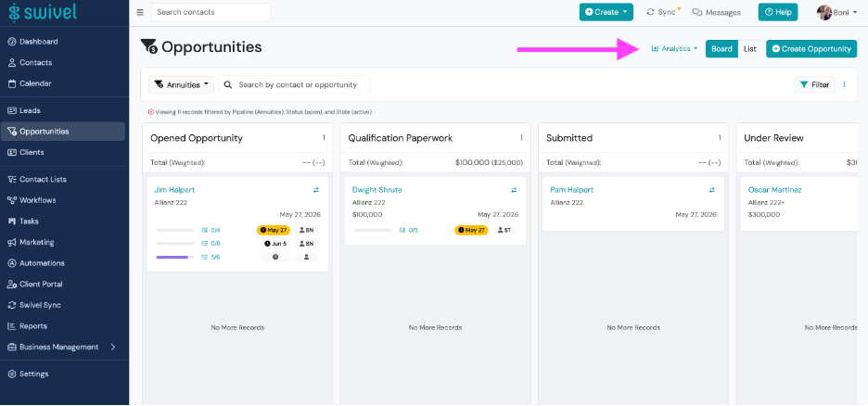
Task: Open the 0/4 checklist on Jim Halpert card
Action: 211,230
